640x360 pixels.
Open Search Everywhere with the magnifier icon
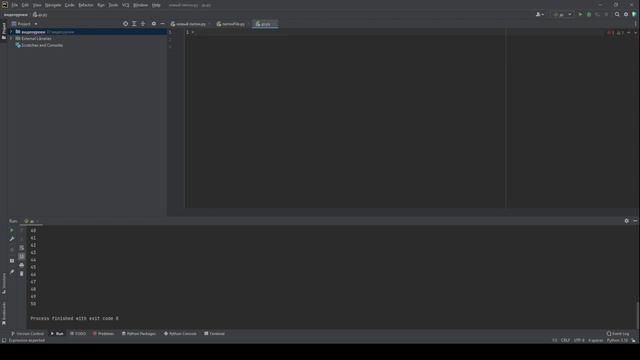click(617, 14)
